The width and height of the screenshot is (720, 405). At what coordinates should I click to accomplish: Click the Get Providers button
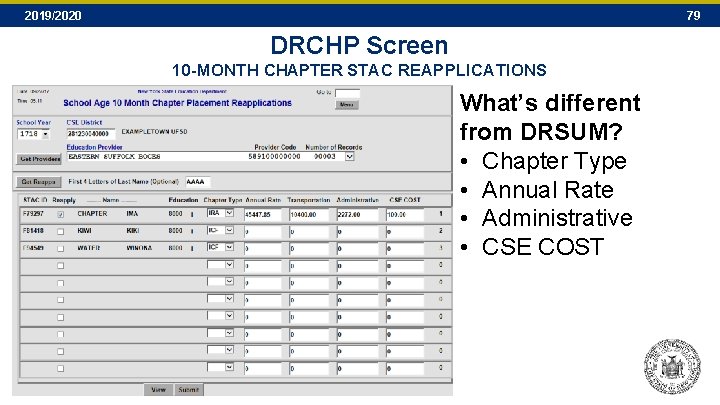pos(39,159)
